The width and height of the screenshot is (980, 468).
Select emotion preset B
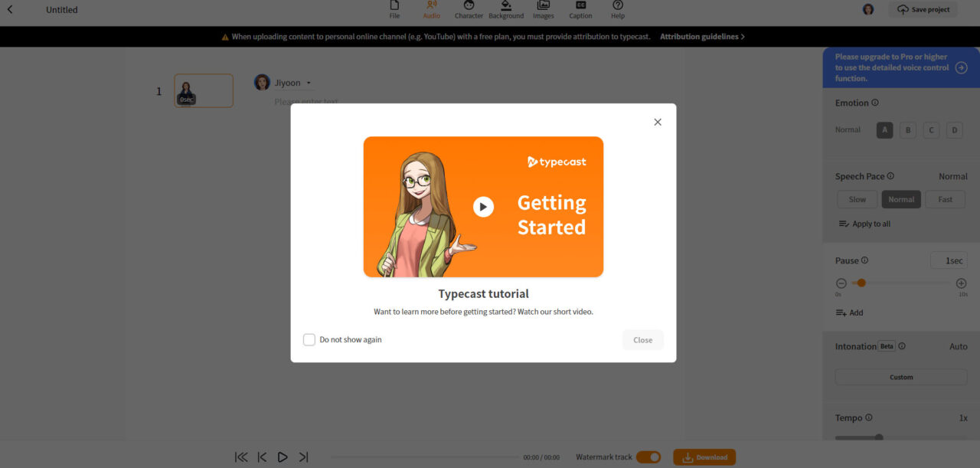tap(907, 129)
